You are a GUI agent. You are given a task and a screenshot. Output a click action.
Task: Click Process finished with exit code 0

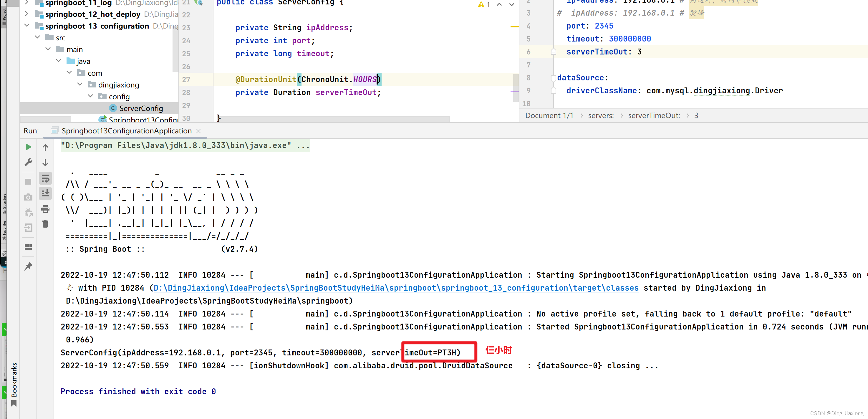[x=138, y=391]
